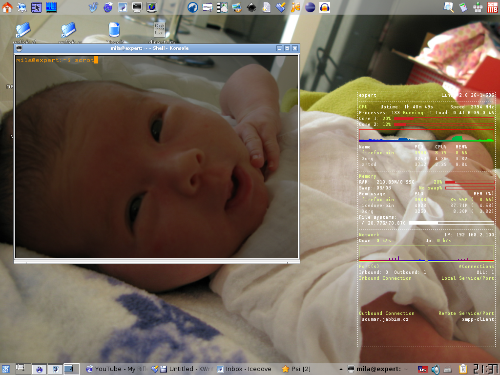This screenshot has height=375, width=500.
Task: Click the Konsole terminal prompt area
Action: [x=156, y=157]
